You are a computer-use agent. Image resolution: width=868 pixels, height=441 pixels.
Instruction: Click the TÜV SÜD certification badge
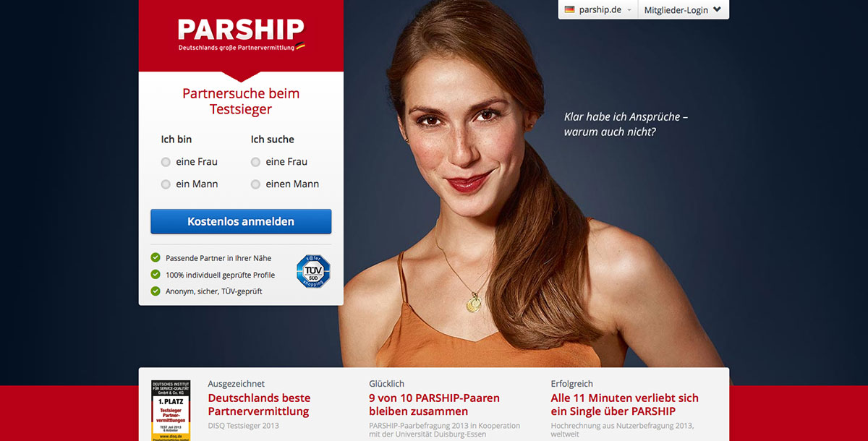click(313, 272)
